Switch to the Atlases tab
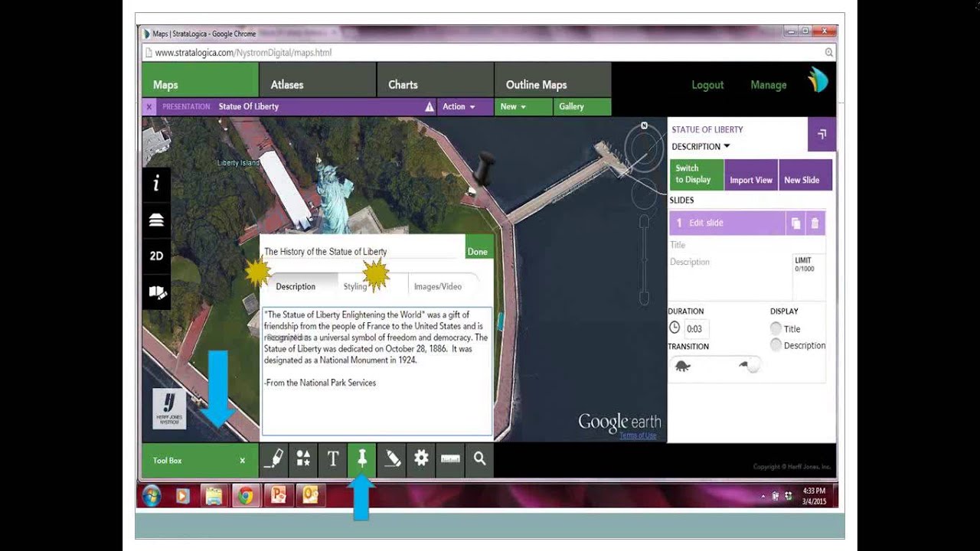This screenshot has height=551, width=980. (x=317, y=80)
